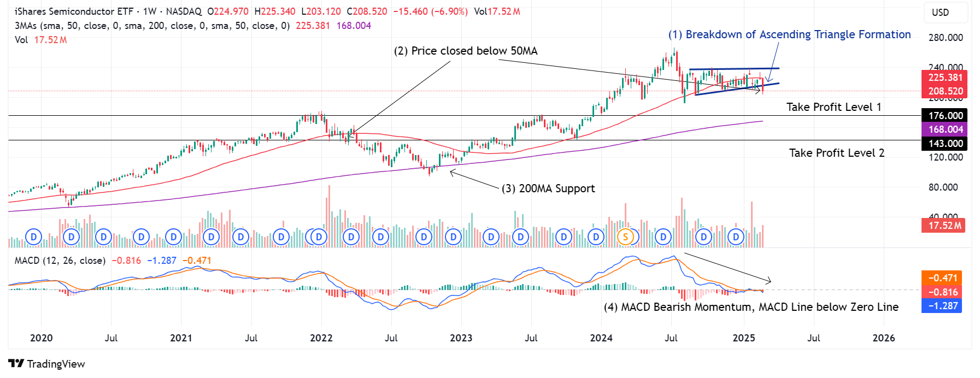Click 168.004 in the 3MAs legend
The image size is (980, 378).
pyautogui.click(x=354, y=26)
